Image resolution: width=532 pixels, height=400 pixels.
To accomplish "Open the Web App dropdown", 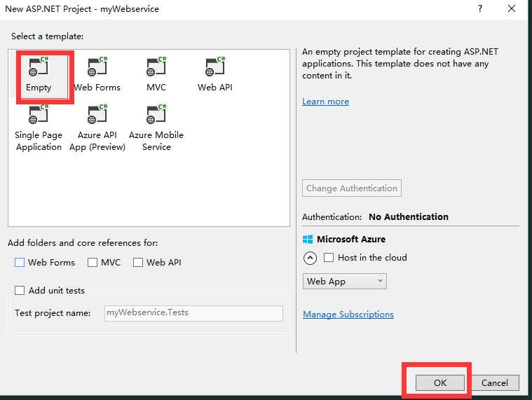I will tap(344, 282).
